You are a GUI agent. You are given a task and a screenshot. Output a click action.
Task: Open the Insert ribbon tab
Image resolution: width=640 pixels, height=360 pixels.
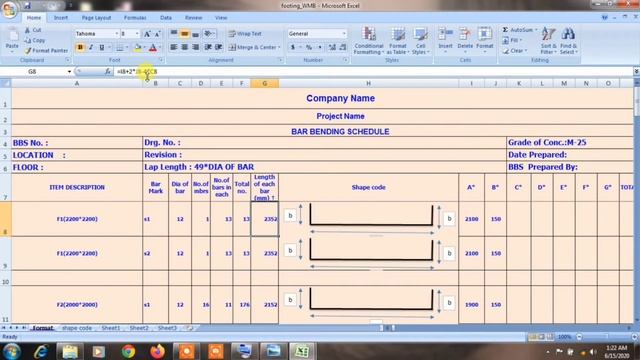pos(61,18)
